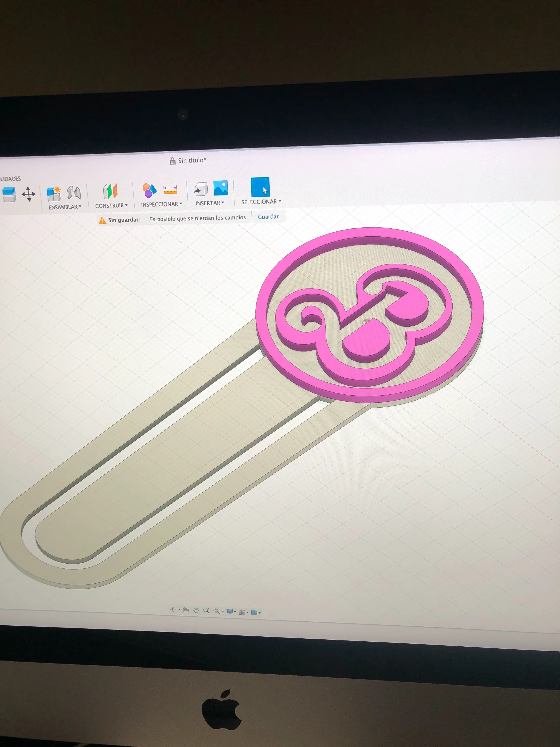This screenshot has width=560, height=747.
Task: Expand the Orbit tool options arrow
Action: pos(179,610)
